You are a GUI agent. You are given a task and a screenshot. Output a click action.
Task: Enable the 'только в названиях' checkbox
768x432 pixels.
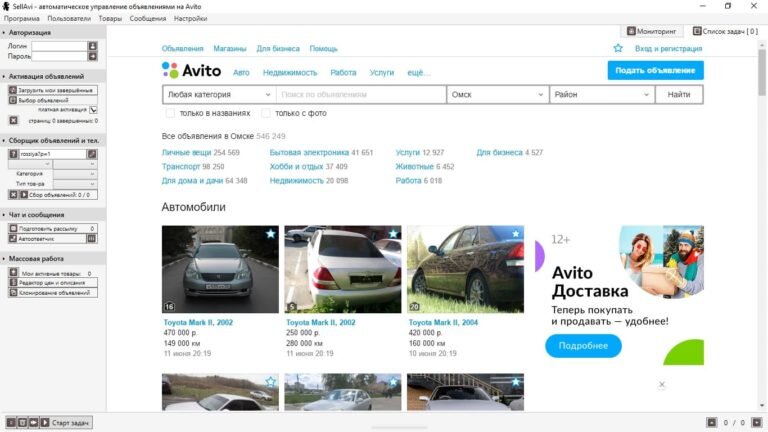[x=170, y=113]
